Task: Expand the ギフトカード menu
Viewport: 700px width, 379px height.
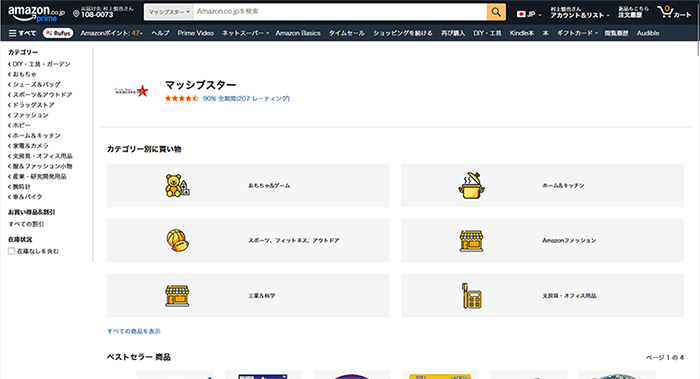Action: (x=577, y=33)
